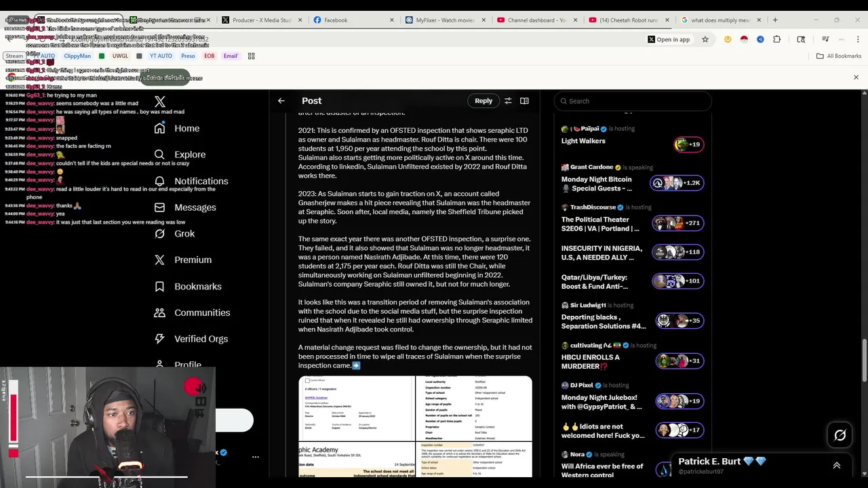This screenshot has width=868, height=488.
Task: Click the X Search field
Action: click(x=633, y=101)
